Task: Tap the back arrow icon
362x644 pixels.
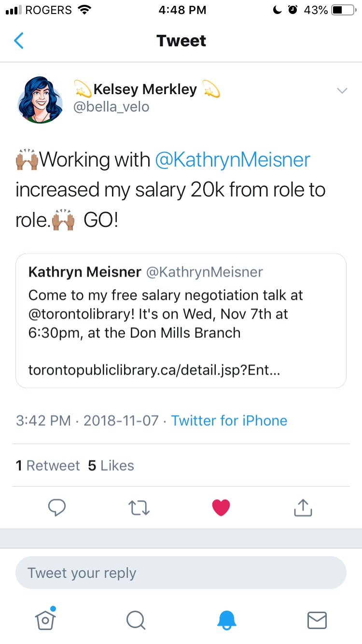Action: point(19,41)
